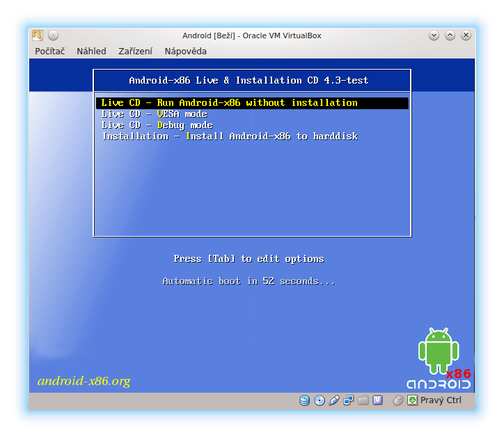Image resolution: width=504 pixels, height=438 pixels.
Task: Click the VirtualBox window icon in title bar
Action: [x=38, y=36]
